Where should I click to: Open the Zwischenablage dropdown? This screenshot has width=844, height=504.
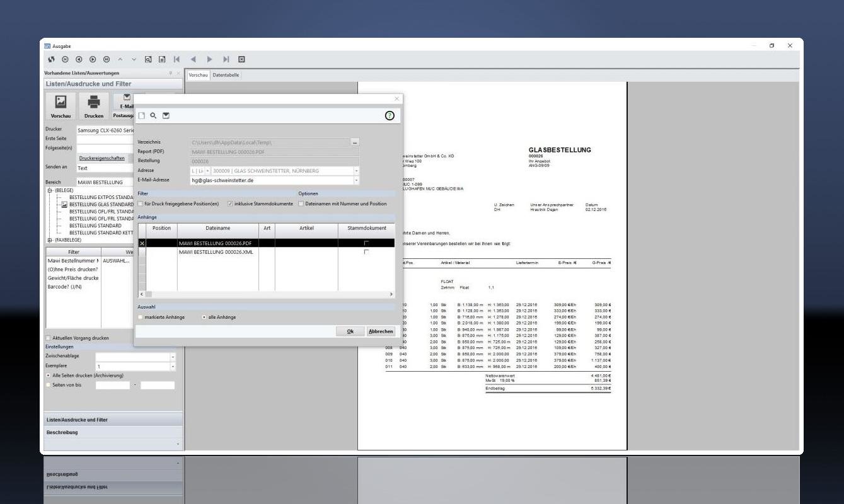[173, 357]
